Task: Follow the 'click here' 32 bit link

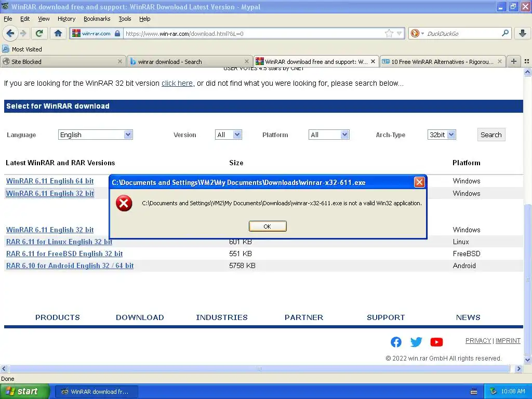Action: (x=177, y=83)
